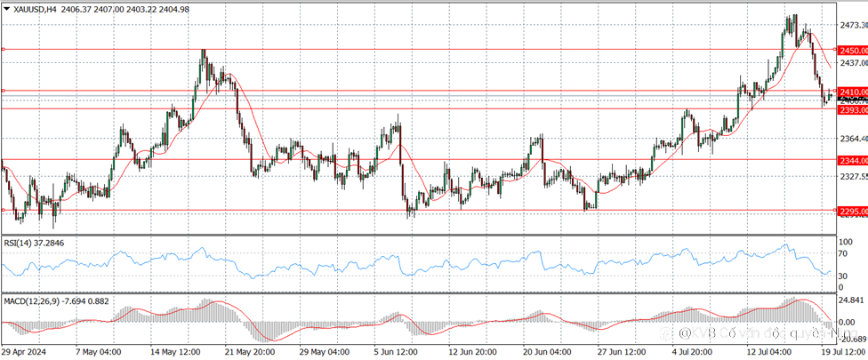
Task: Click the 100 level on RSI scale
Action: (845, 242)
